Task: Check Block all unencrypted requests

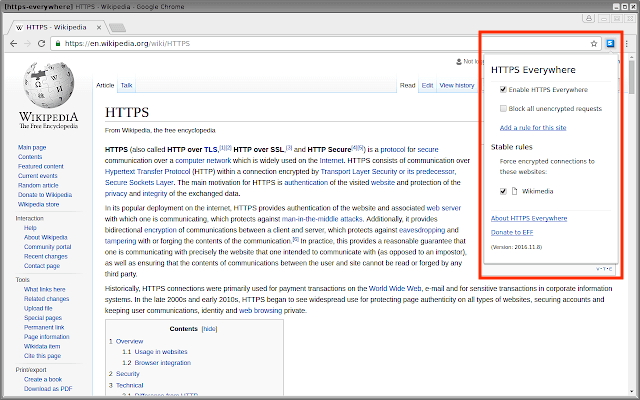Action: click(x=503, y=108)
